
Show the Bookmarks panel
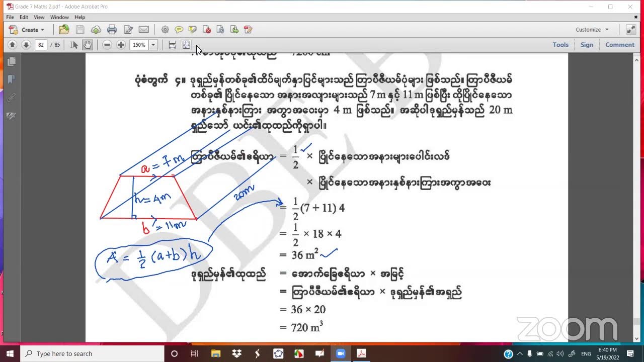pyautogui.click(x=12, y=79)
